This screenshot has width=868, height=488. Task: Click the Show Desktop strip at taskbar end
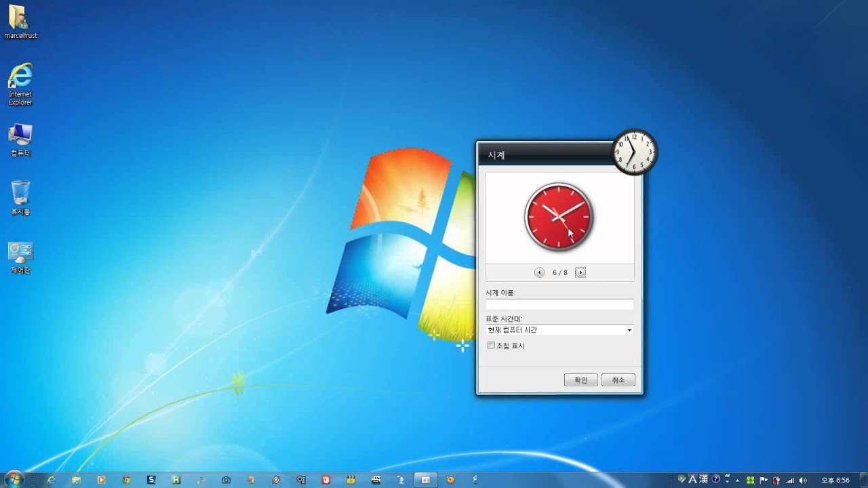[x=863, y=480]
